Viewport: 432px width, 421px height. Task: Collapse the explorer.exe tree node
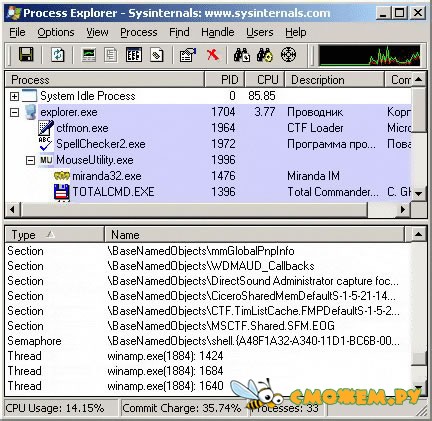[14, 112]
